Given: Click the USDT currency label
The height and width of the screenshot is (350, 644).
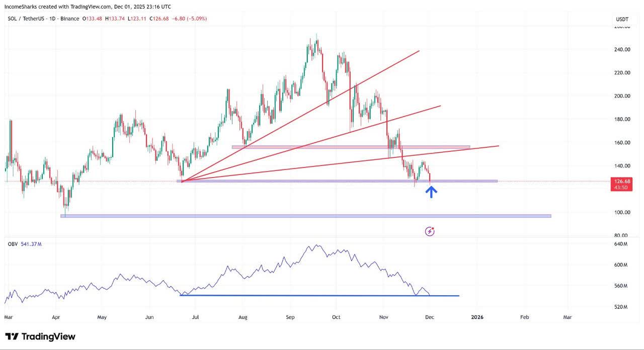Looking at the screenshot, I should coord(622,19).
